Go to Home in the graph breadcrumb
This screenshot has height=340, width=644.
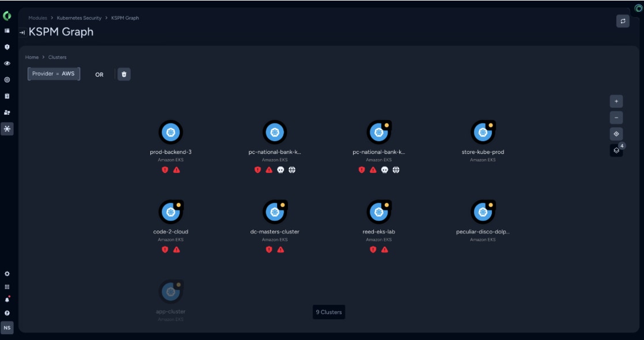pyautogui.click(x=32, y=57)
